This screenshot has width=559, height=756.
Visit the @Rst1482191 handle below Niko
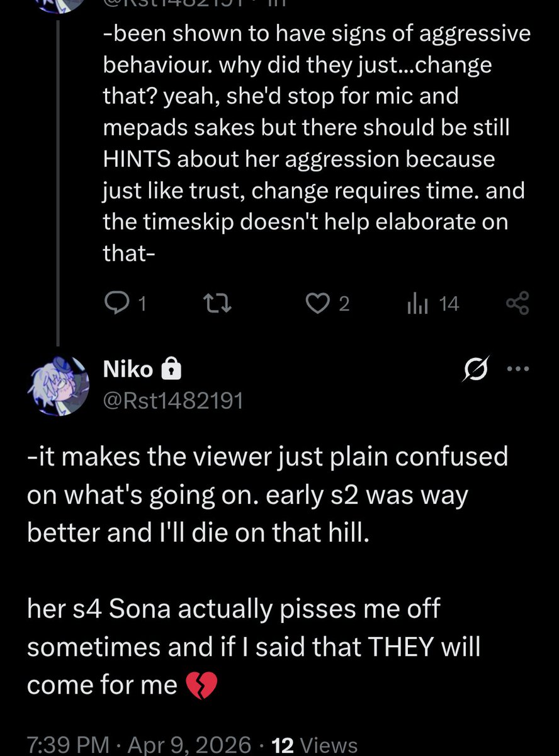pos(173,399)
